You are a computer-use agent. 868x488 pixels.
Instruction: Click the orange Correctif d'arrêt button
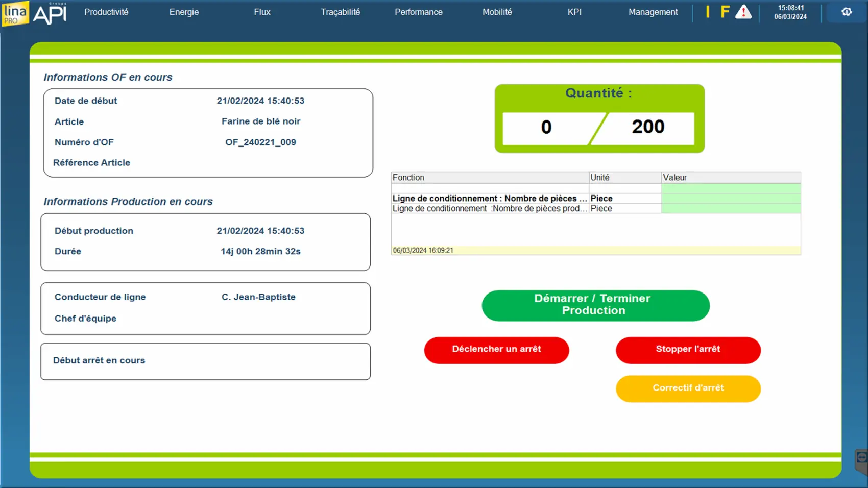click(x=688, y=388)
